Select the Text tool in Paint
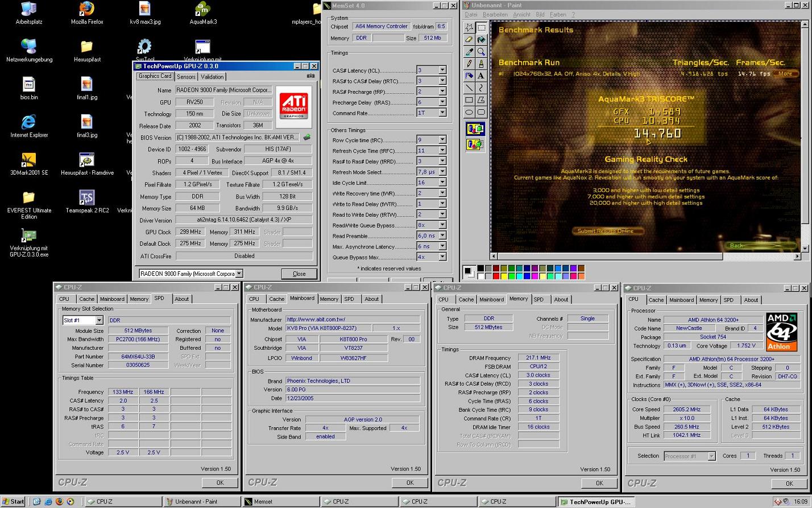This screenshot has height=508, width=812. pos(481,76)
